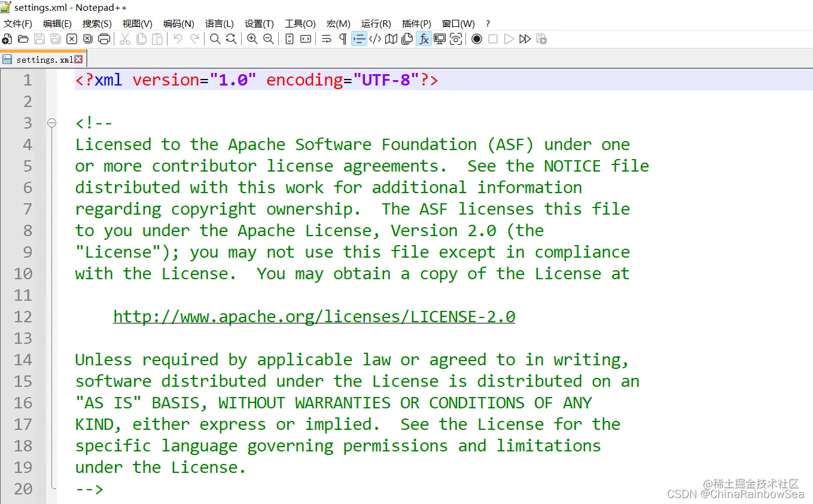Click the line number 1 margin

(28, 80)
